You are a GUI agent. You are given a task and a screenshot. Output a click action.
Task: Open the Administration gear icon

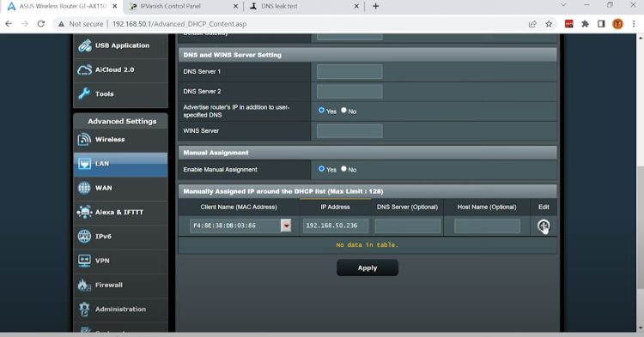point(85,309)
